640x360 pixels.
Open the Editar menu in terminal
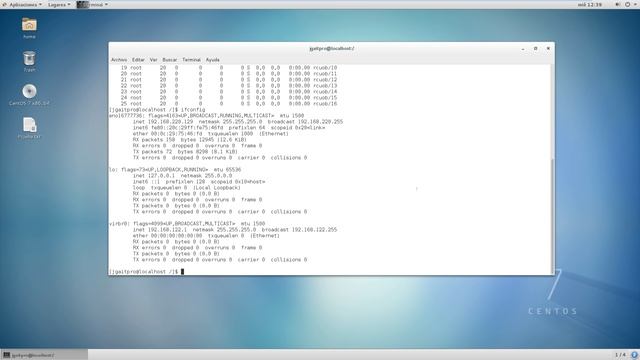[x=138, y=60]
